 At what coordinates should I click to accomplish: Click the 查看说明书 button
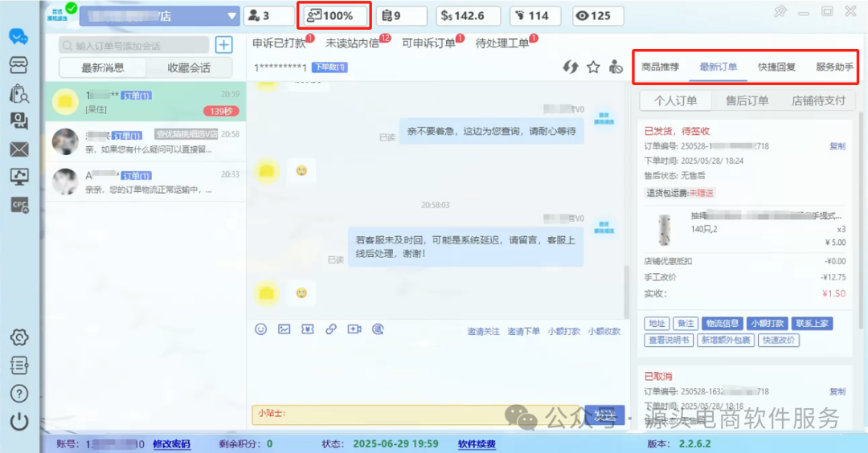point(669,341)
